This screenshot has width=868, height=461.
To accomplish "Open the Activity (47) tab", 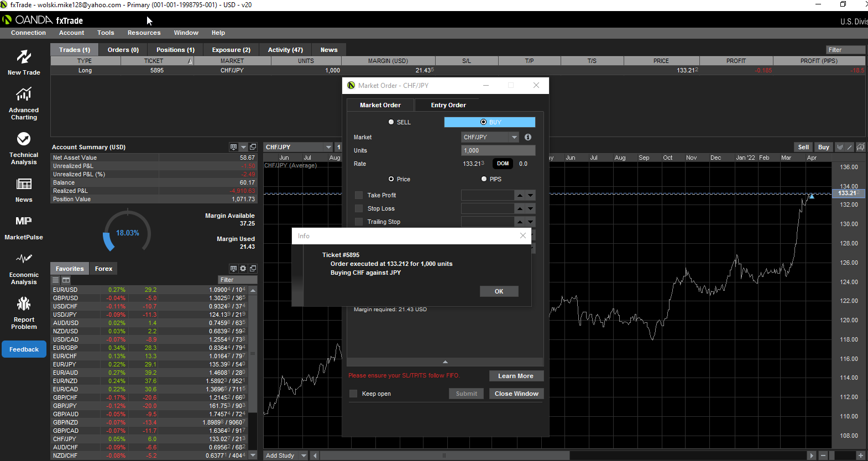I will 285,50.
